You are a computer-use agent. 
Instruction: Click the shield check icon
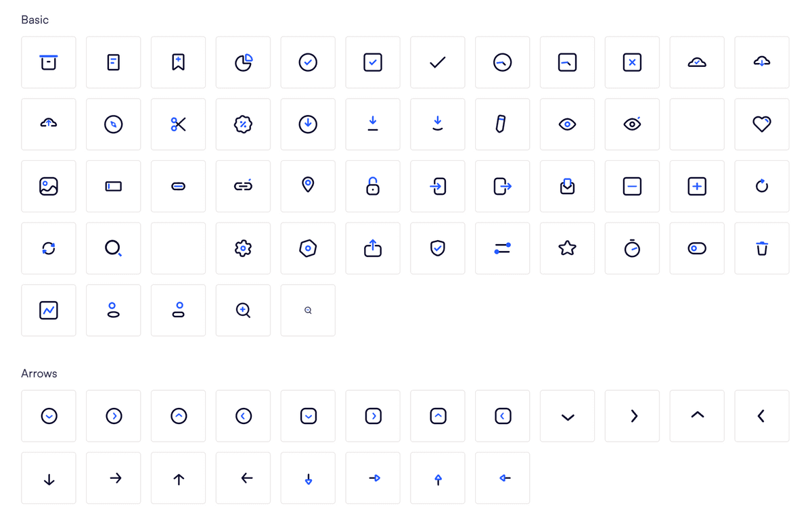tap(438, 248)
